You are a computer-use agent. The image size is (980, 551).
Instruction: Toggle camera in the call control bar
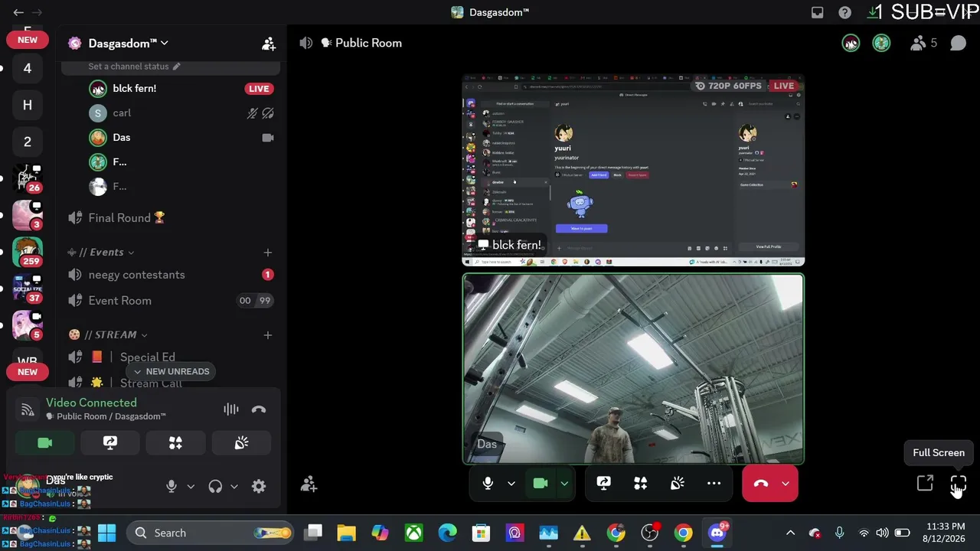541,483
